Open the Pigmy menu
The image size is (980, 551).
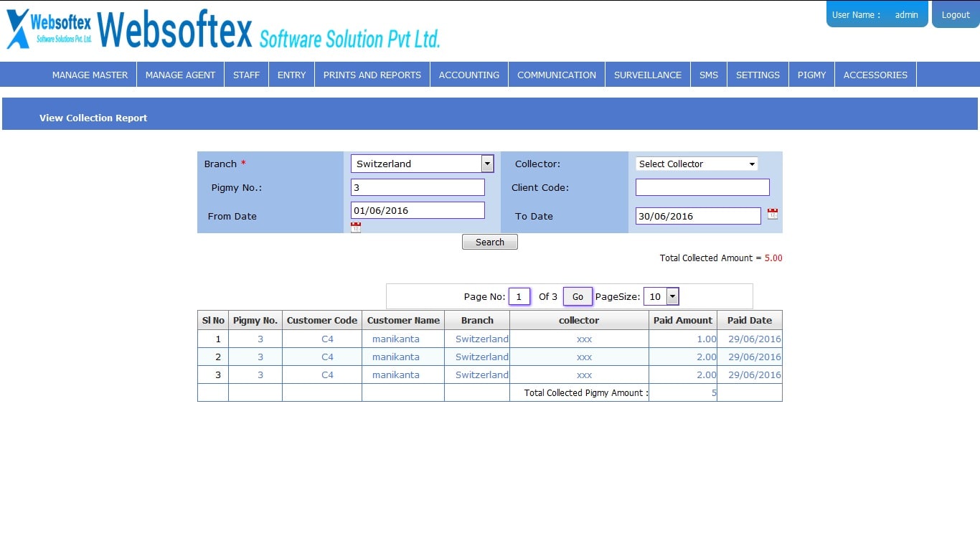(811, 75)
